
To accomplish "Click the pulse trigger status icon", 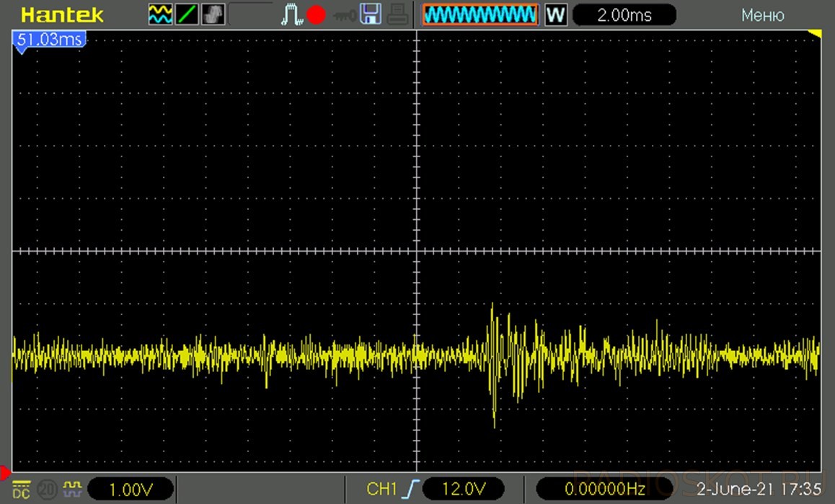I will [293, 14].
